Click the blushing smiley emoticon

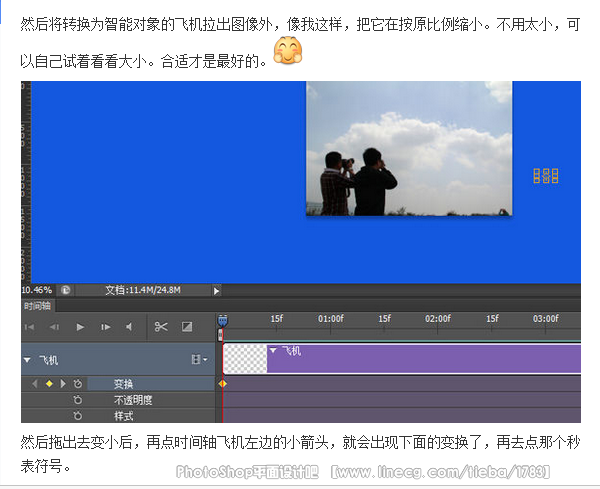(288, 50)
